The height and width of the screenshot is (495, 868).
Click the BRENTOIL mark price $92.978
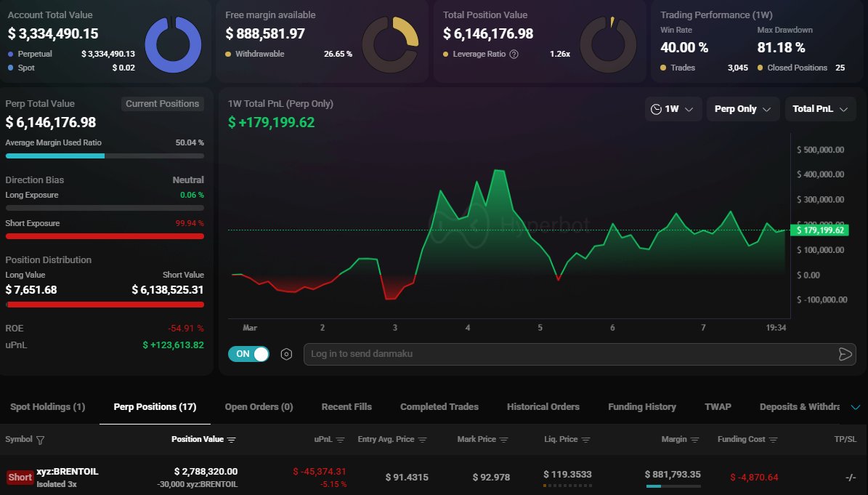pyautogui.click(x=491, y=478)
